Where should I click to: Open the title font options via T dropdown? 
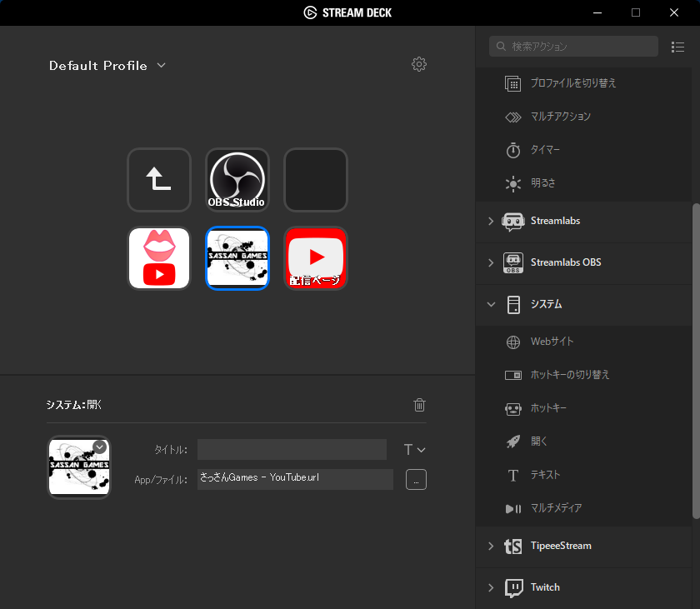[x=414, y=449]
